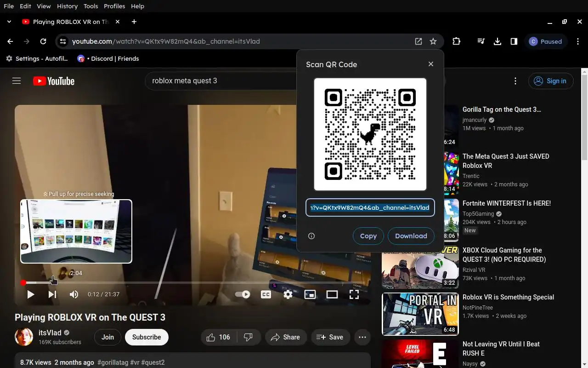
Task: Join the itsVlad channel membership
Action: pyautogui.click(x=107, y=337)
